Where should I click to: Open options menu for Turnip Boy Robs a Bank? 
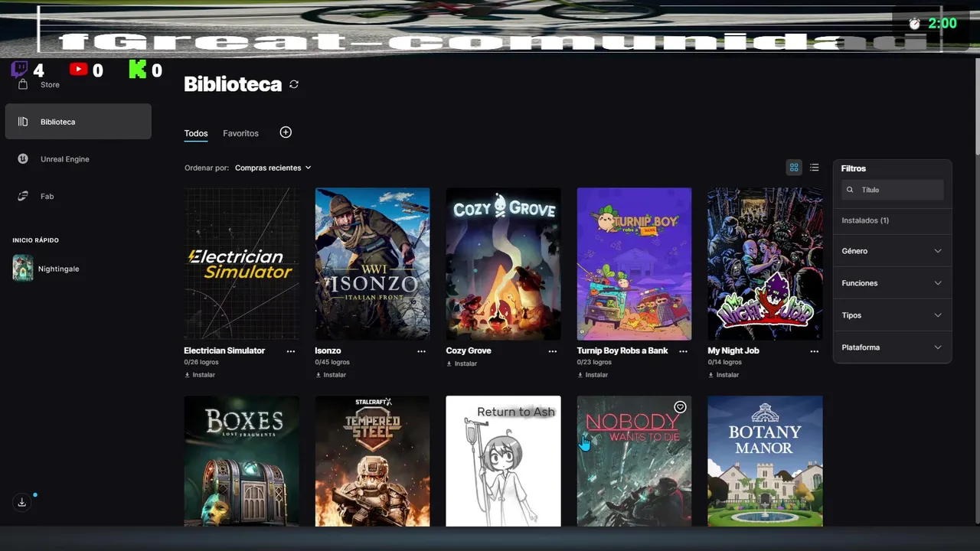683,351
